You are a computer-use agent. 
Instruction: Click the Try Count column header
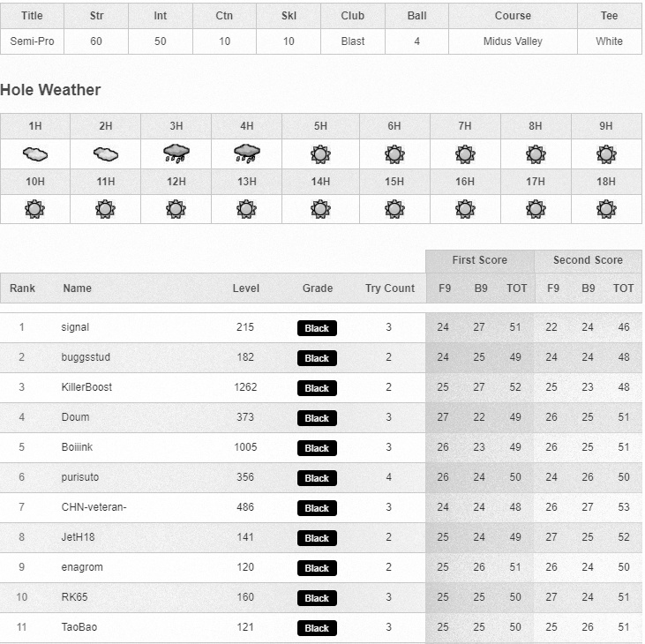pos(389,288)
